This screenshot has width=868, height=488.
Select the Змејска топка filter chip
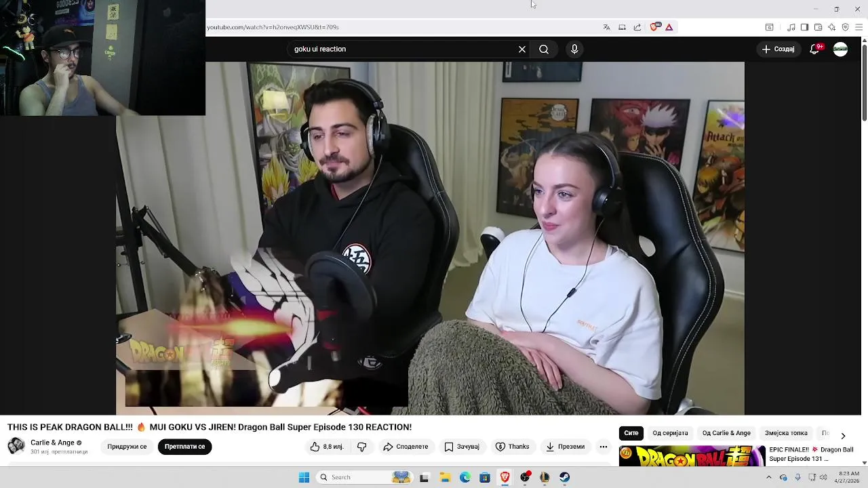click(x=786, y=433)
